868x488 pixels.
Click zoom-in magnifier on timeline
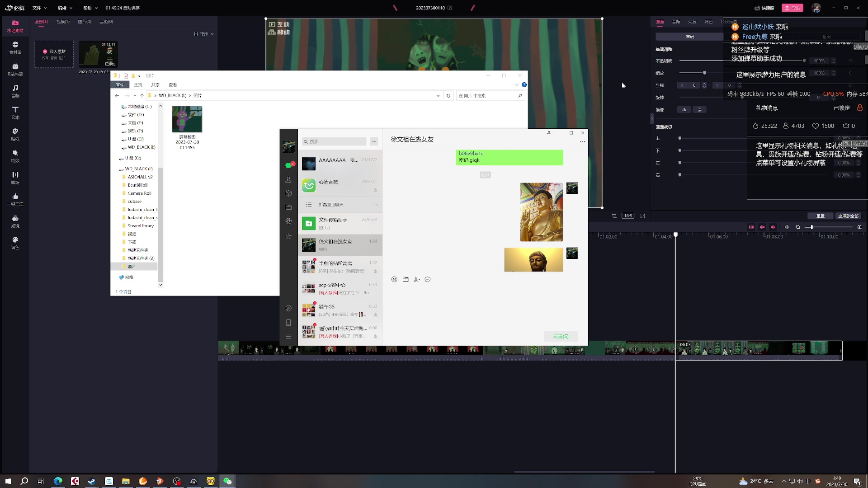(859, 227)
